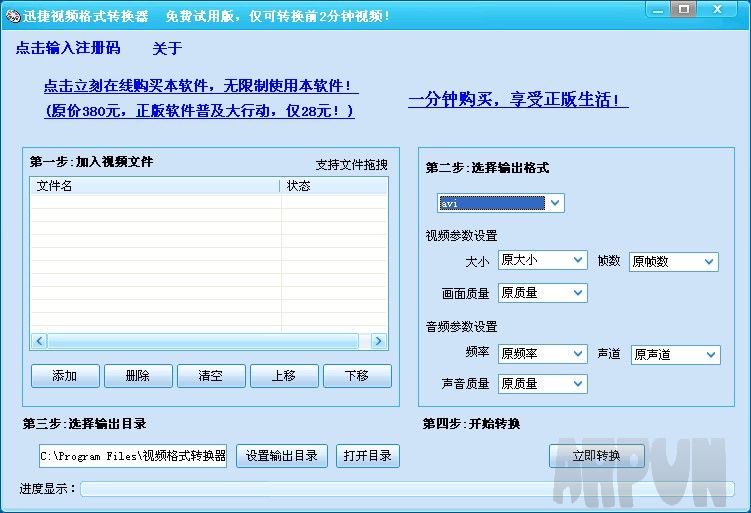This screenshot has height=513, width=751.
Task: Click the 第三步:选择输出目录 heading
Action: click(x=84, y=423)
